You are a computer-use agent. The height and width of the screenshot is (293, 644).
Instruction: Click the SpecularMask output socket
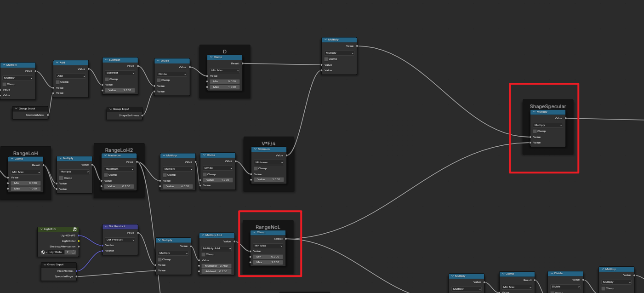(x=48, y=115)
